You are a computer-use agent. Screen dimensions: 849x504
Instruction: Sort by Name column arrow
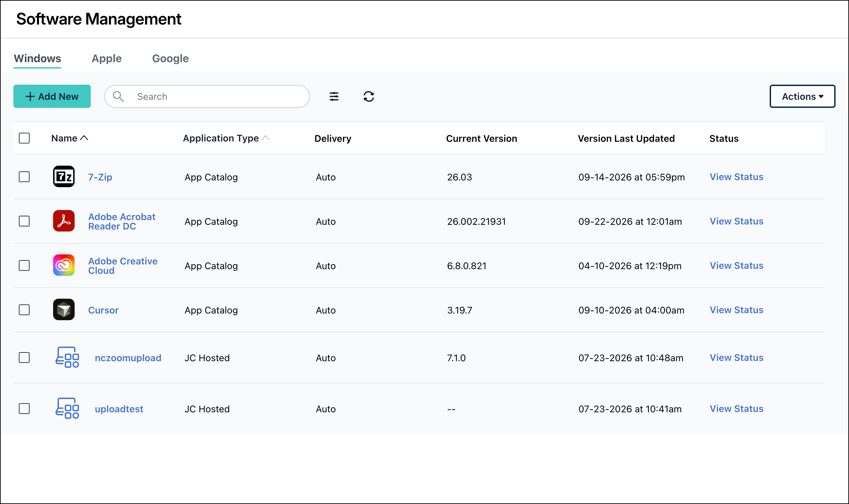(x=84, y=138)
